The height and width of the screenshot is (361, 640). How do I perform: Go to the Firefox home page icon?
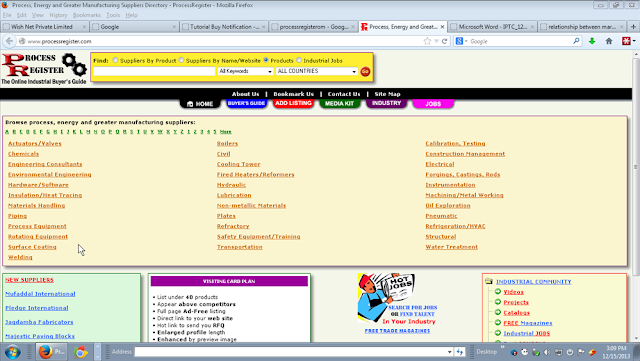click(609, 41)
